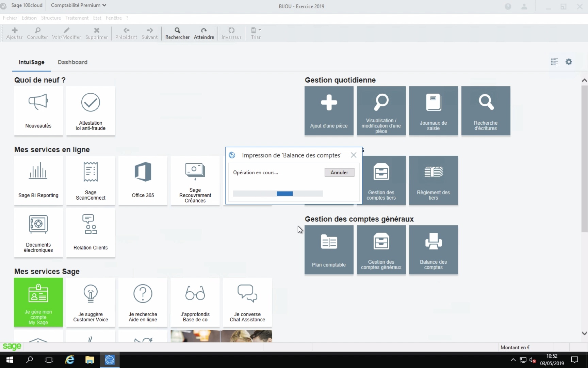The width and height of the screenshot is (588, 368).
Task: Open Gestion des comptes généraux tile
Action: [381, 250]
